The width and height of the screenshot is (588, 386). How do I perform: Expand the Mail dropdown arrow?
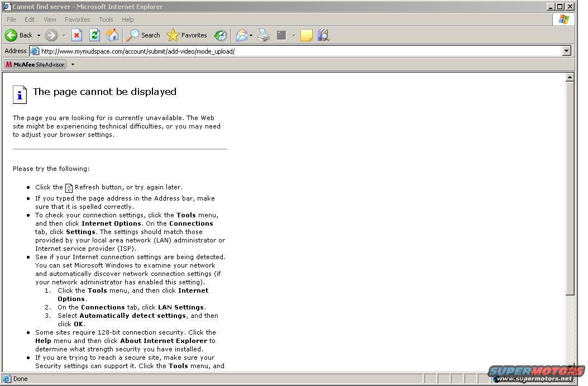pyautogui.click(x=251, y=35)
